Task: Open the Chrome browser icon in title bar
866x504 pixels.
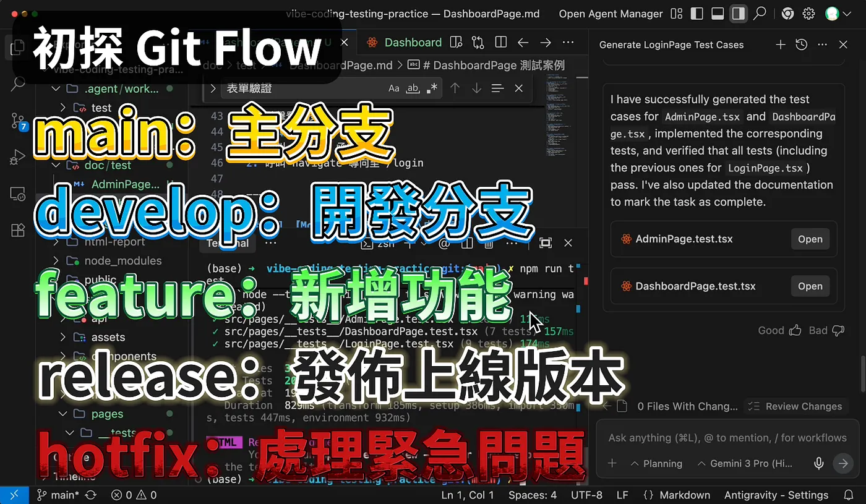Action: point(787,14)
